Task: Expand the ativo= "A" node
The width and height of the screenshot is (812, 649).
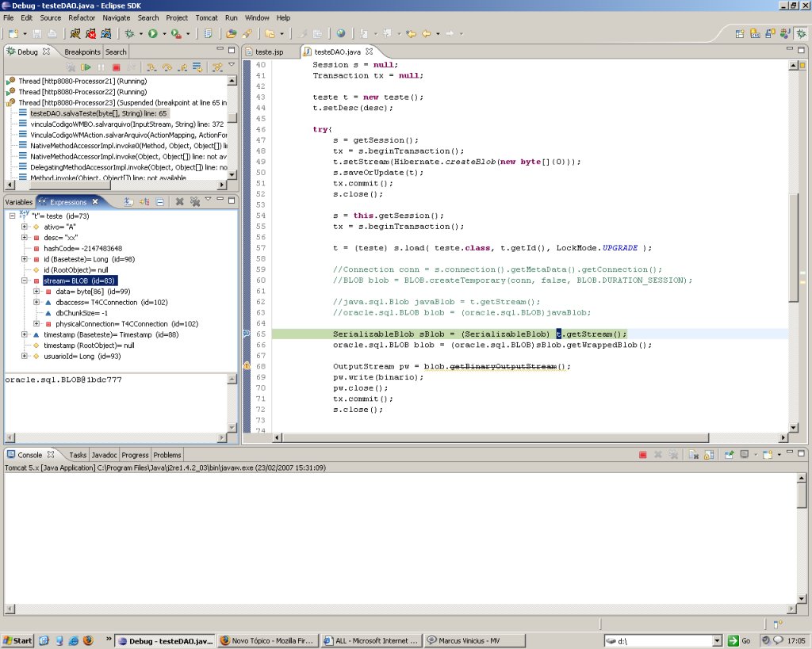Action: tap(24, 227)
